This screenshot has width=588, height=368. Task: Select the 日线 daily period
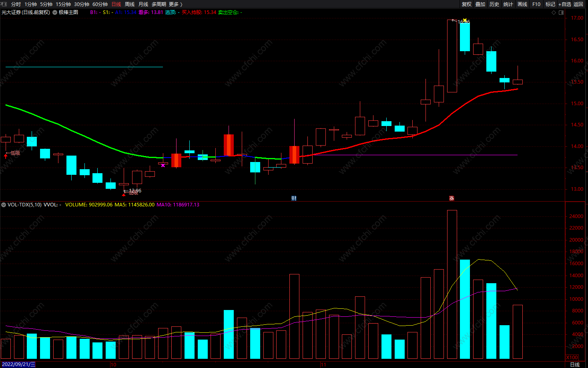(116, 4)
